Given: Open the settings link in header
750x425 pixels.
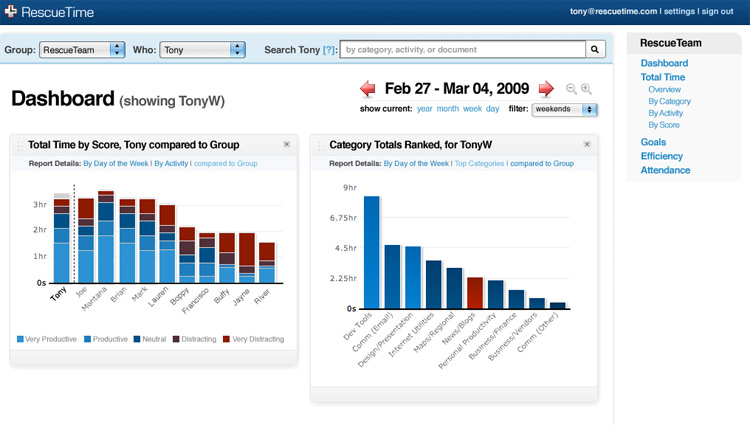Looking at the screenshot, I should click(x=679, y=11).
